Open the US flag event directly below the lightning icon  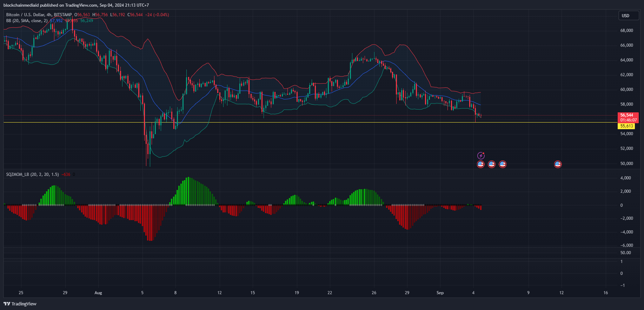pos(481,164)
